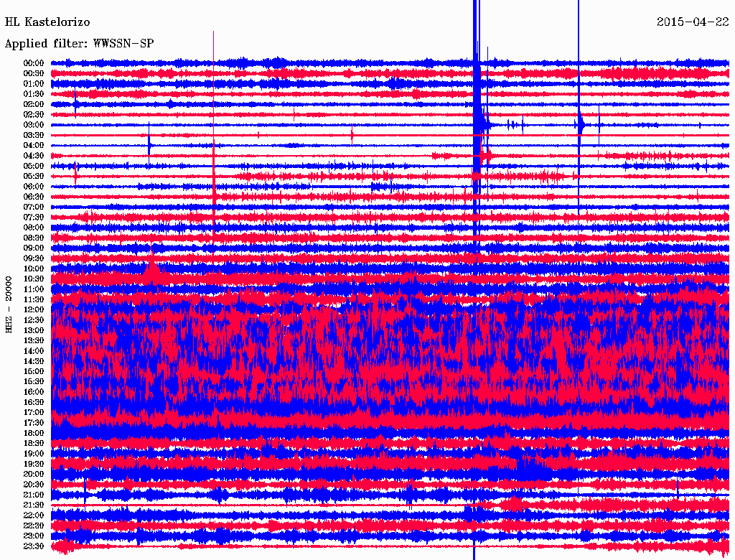735x560 pixels.
Task: Select the 03:00 time row label
Action: [34, 125]
